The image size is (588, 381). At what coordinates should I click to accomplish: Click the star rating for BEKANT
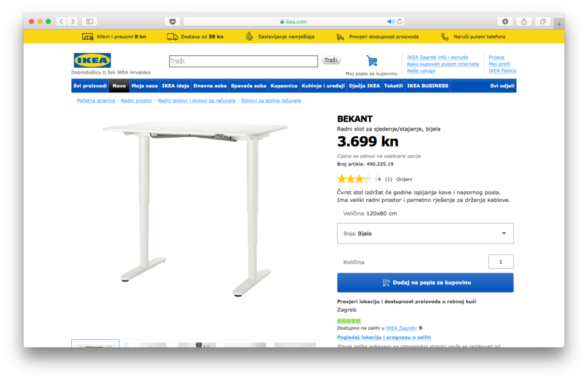(356, 179)
